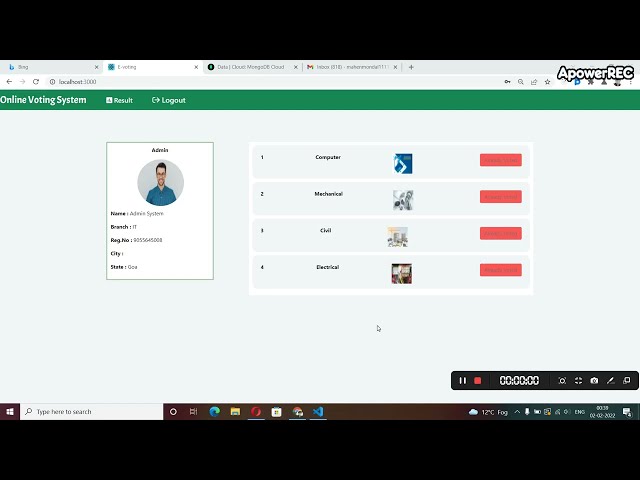640x480 pixels.
Task: Open the Result page in navbar
Action: tap(119, 100)
